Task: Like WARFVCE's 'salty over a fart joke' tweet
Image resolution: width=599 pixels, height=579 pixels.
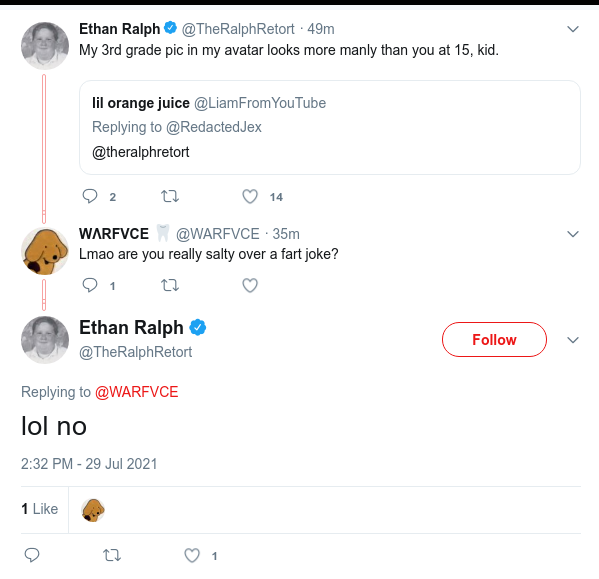Action: tap(250, 285)
